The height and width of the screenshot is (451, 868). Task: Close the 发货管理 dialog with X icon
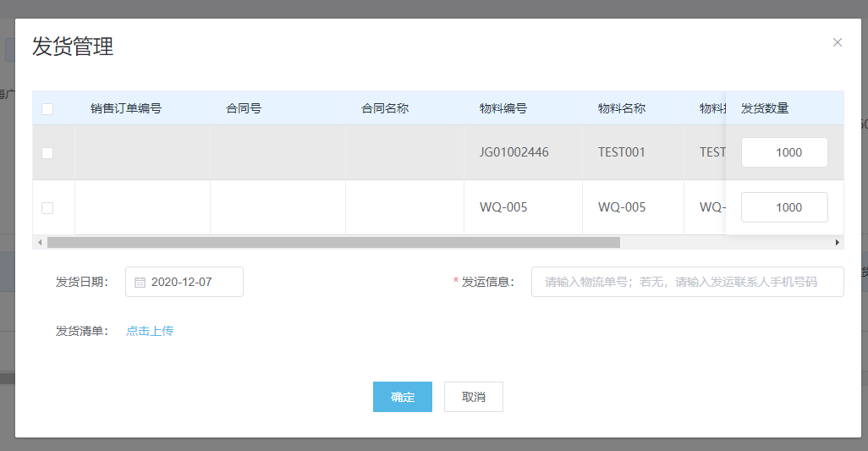tap(838, 42)
